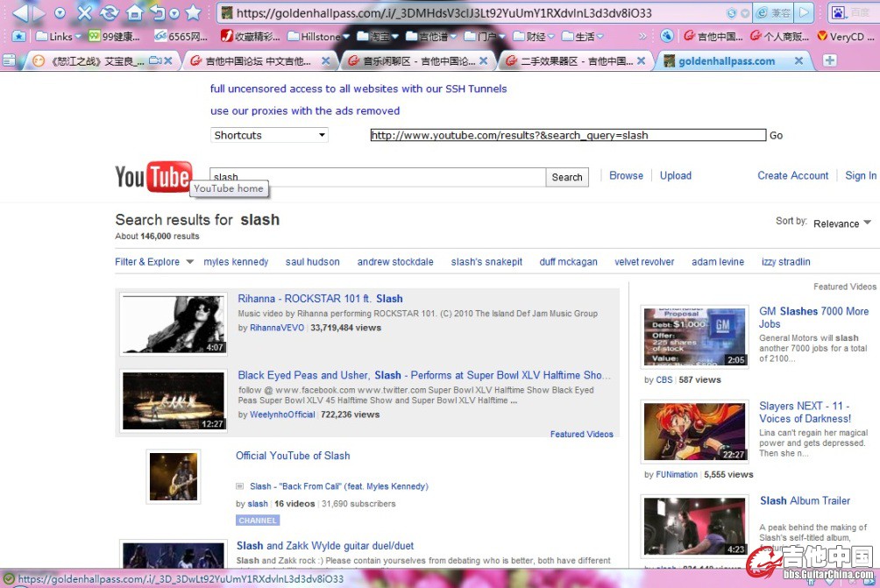Click the velvet revolver related search
880x588 pixels.
(644, 262)
